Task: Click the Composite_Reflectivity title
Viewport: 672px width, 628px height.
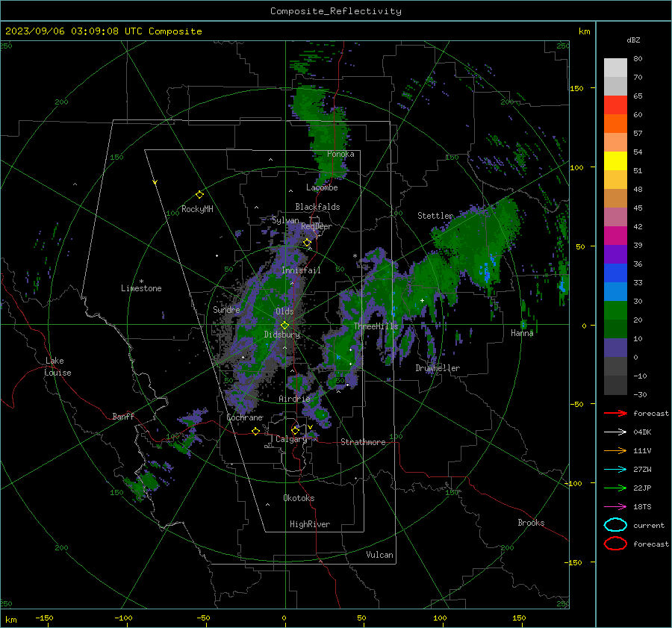Action: point(336,11)
